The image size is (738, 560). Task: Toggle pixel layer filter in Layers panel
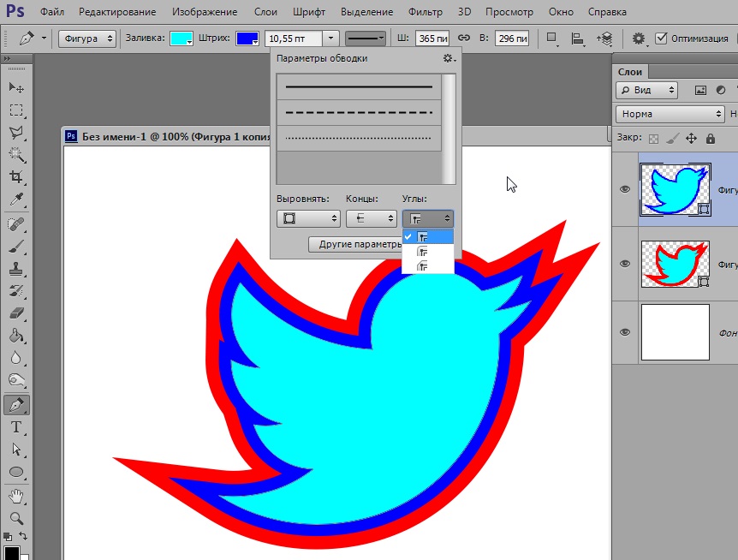[x=700, y=90]
